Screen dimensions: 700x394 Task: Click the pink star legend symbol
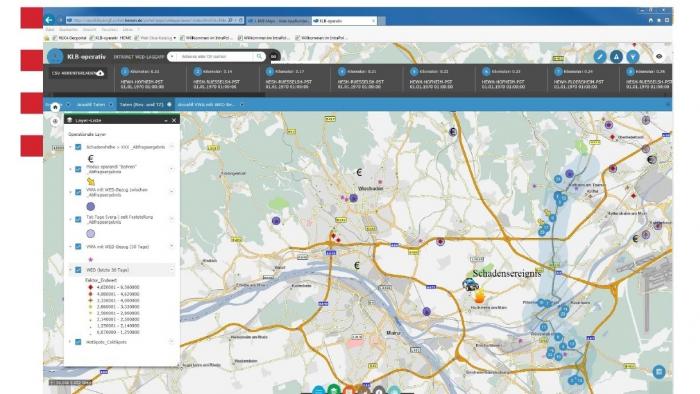coord(91,259)
